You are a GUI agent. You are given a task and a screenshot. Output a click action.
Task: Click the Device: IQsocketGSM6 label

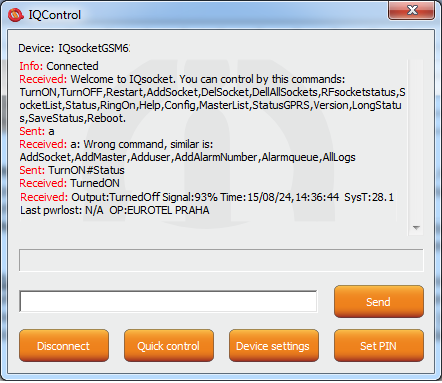pyautogui.click(x=74, y=48)
